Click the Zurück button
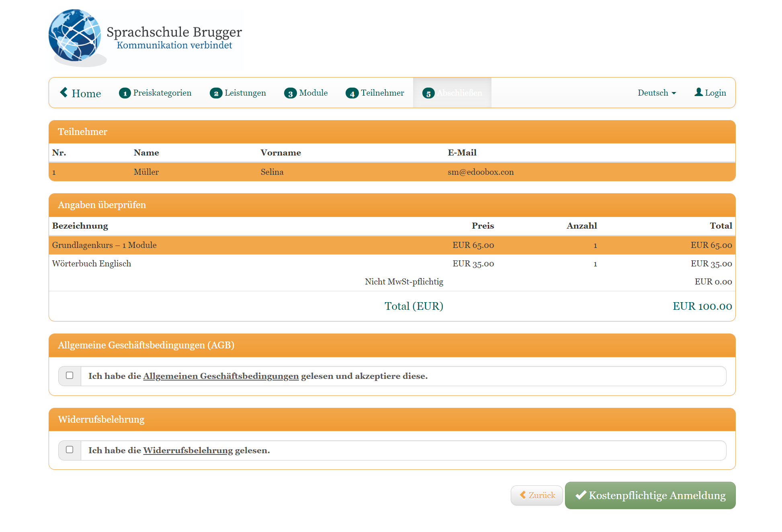 point(536,495)
